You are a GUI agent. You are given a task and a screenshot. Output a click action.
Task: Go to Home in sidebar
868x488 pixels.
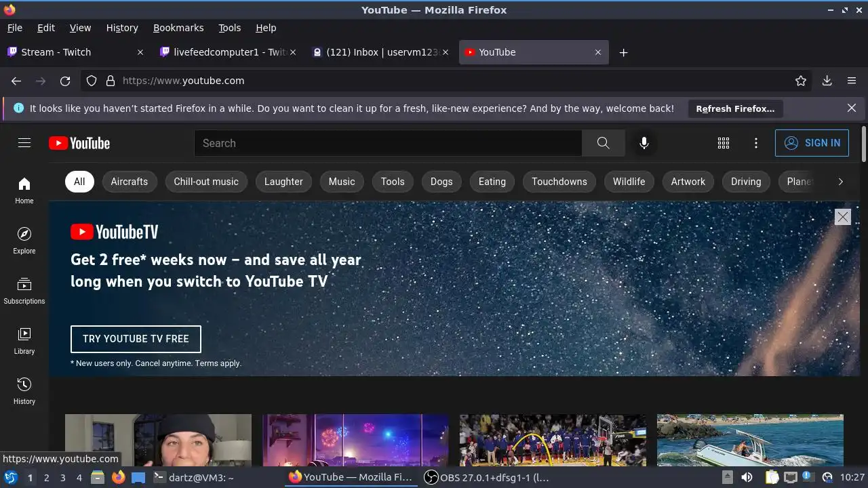point(24,190)
